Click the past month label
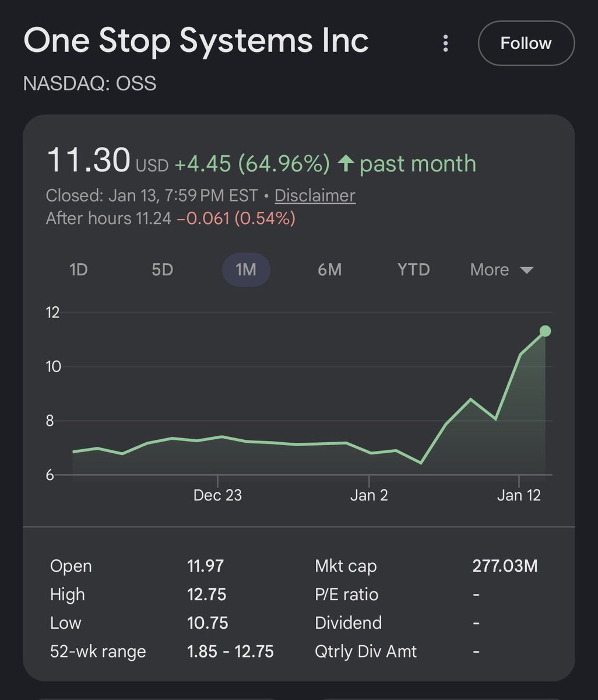This screenshot has height=700, width=598. [418, 164]
